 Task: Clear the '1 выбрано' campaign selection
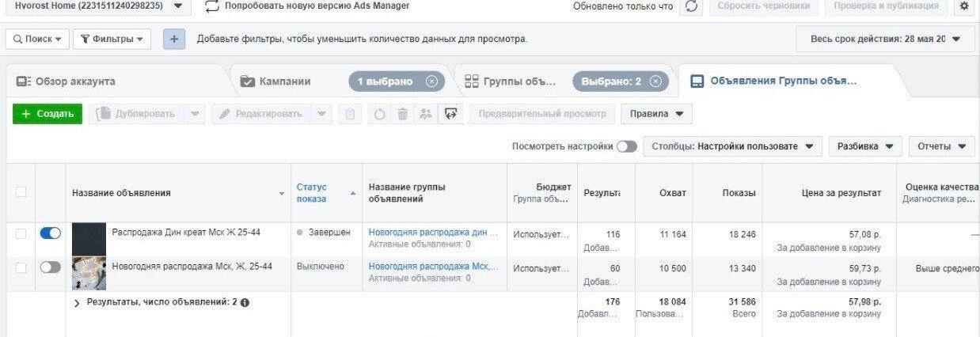click(x=431, y=81)
